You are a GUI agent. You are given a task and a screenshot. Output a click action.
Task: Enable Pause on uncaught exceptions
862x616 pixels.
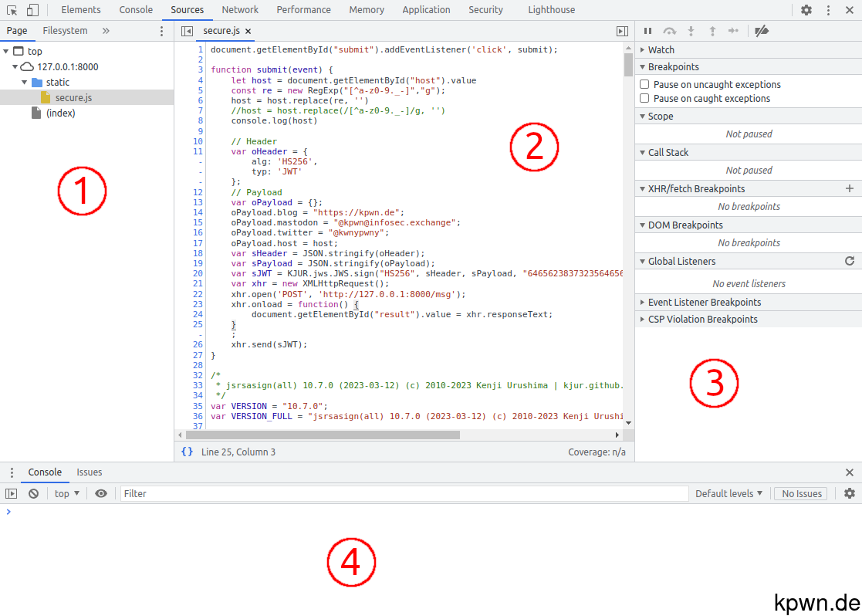(x=644, y=84)
